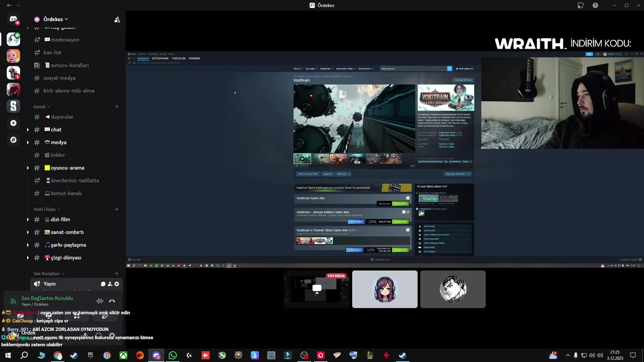Open voice connection signal details icon

(13, 301)
